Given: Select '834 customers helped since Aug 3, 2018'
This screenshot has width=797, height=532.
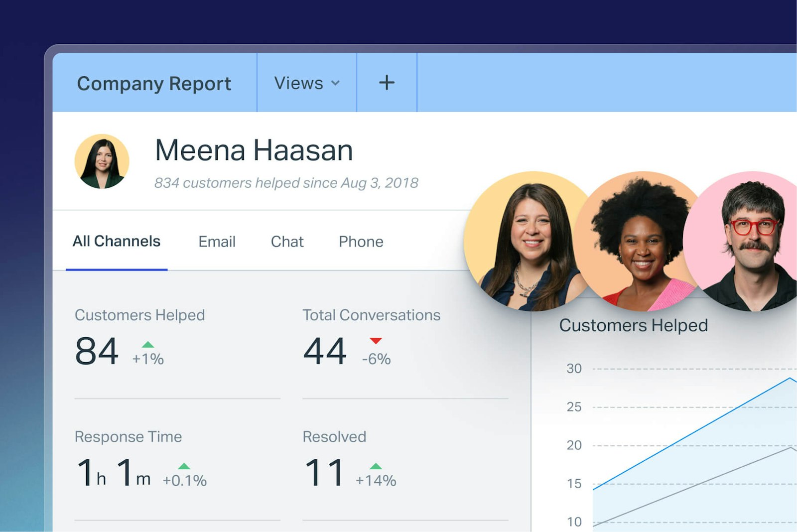Looking at the screenshot, I should point(286,183).
